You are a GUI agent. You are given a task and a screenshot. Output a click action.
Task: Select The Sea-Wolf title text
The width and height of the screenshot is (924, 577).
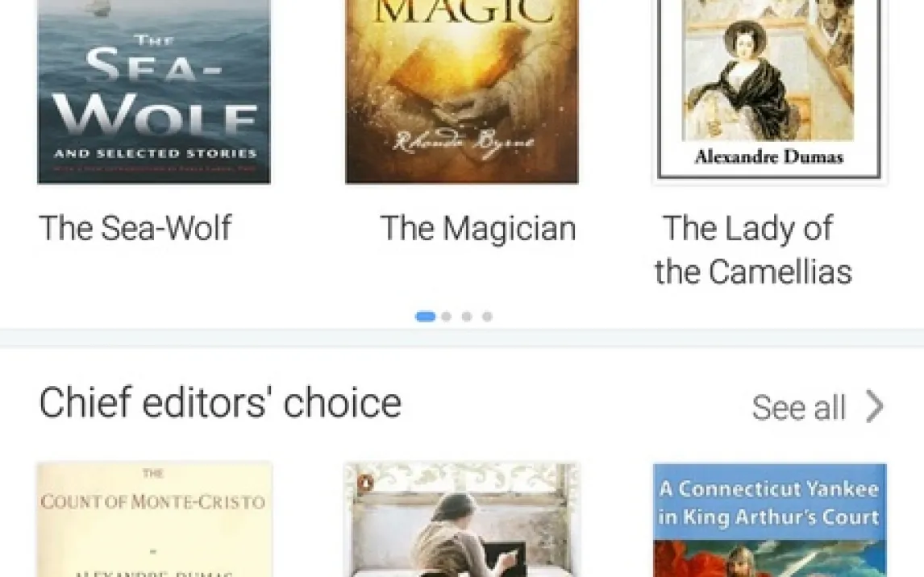click(135, 228)
